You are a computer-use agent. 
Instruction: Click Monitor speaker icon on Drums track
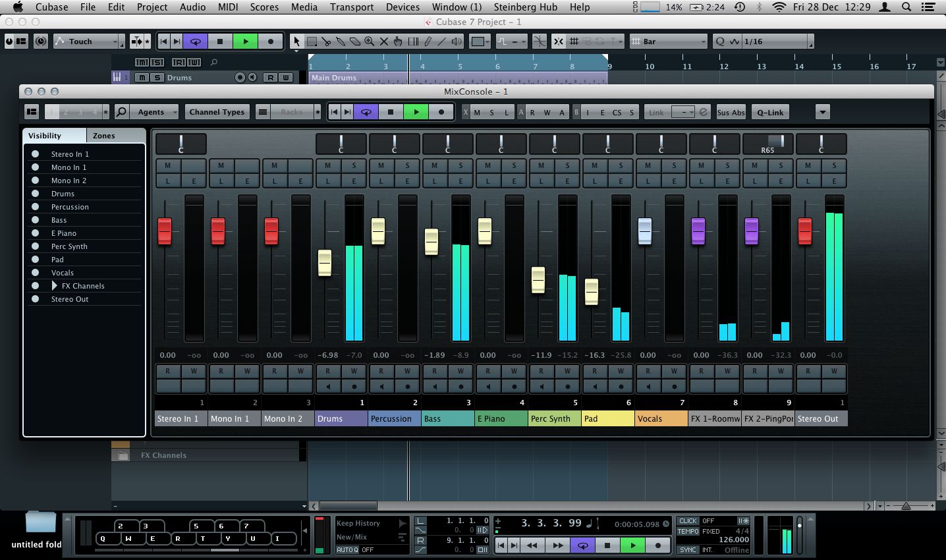(252, 78)
